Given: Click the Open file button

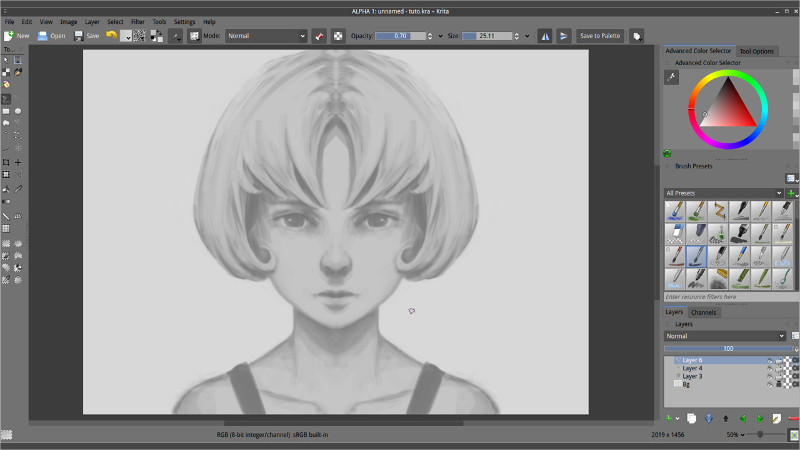Looking at the screenshot, I should 52,36.
